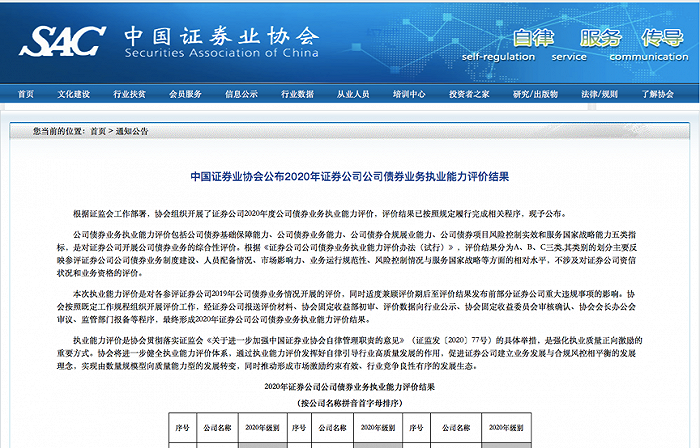Click the first 2020年级别 table column header
700x448 pixels.
[262, 427]
